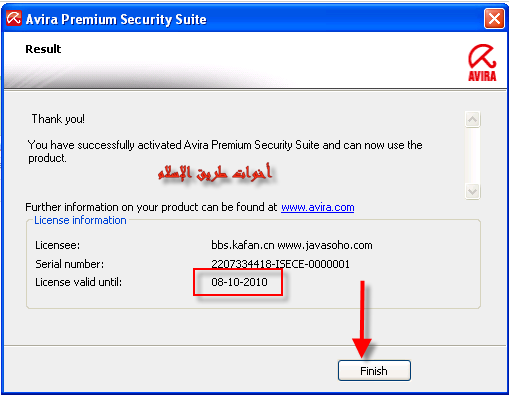The width and height of the screenshot is (509, 396).
Task: Click the Avira Premium Security Suite title text
Action: tap(116, 19)
